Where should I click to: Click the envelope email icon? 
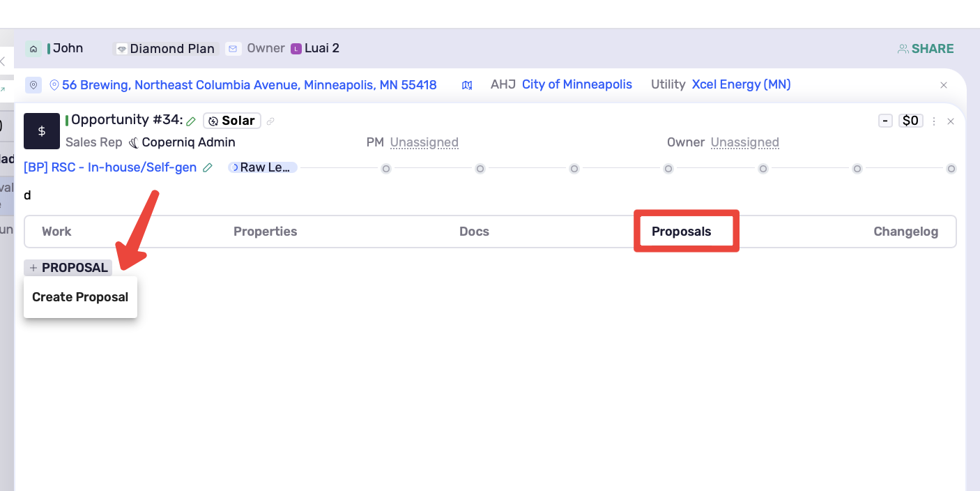(233, 49)
